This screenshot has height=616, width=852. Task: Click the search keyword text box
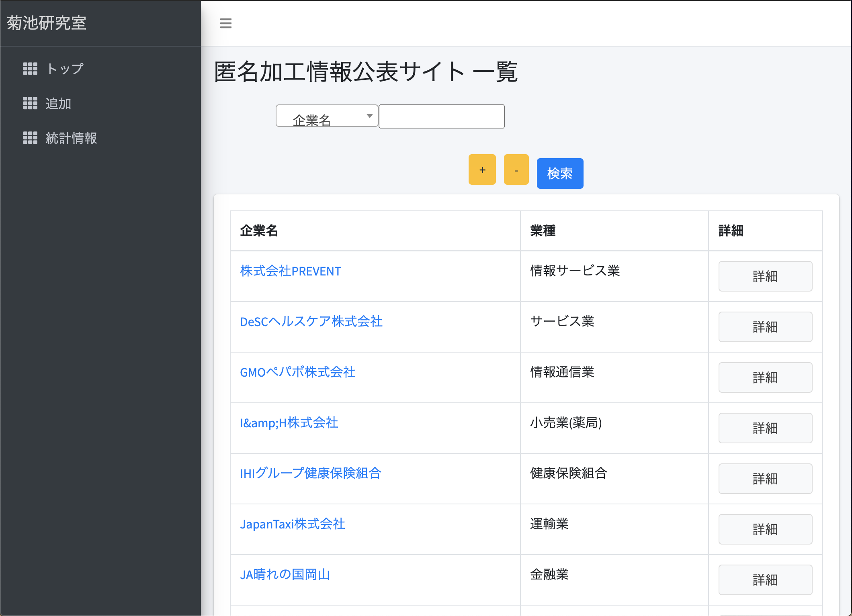coord(441,116)
